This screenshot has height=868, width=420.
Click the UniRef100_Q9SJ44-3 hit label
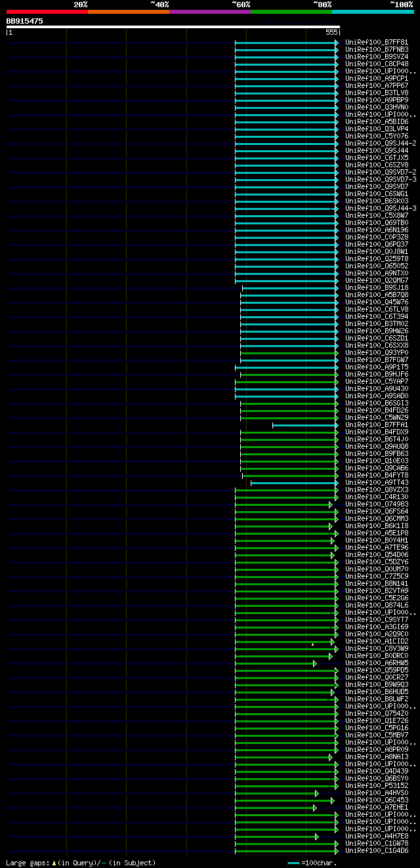381,208
